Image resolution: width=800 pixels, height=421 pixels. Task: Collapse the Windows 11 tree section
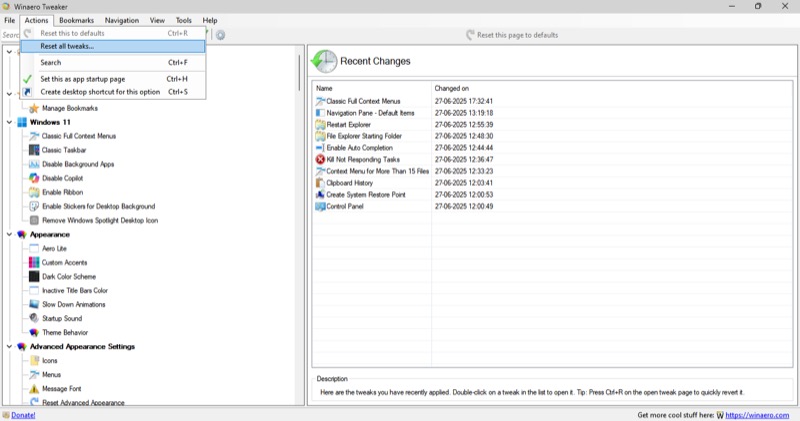9,122
